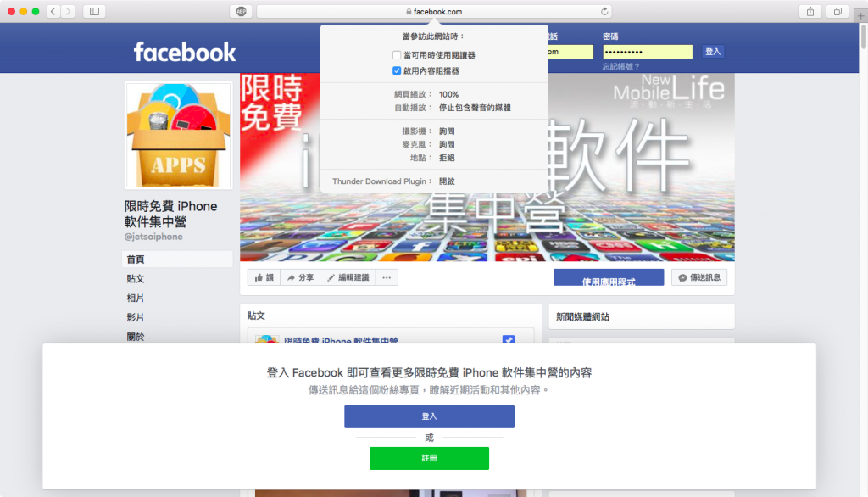Show the Safari sidebar
The width and height of the screenshot is (868, 497).
tap(94, 11)
